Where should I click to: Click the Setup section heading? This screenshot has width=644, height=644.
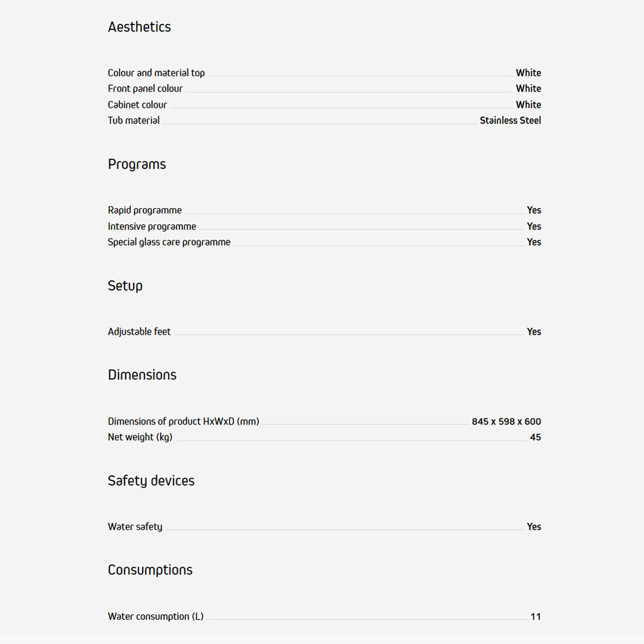point(125,286)
